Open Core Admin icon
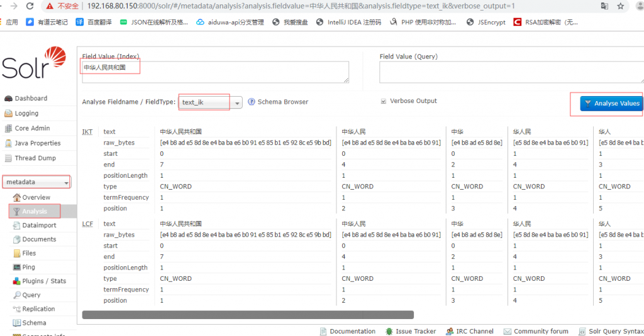Image resolution: width=644 pixels, height=336 pixels. (x=8, y=128)
